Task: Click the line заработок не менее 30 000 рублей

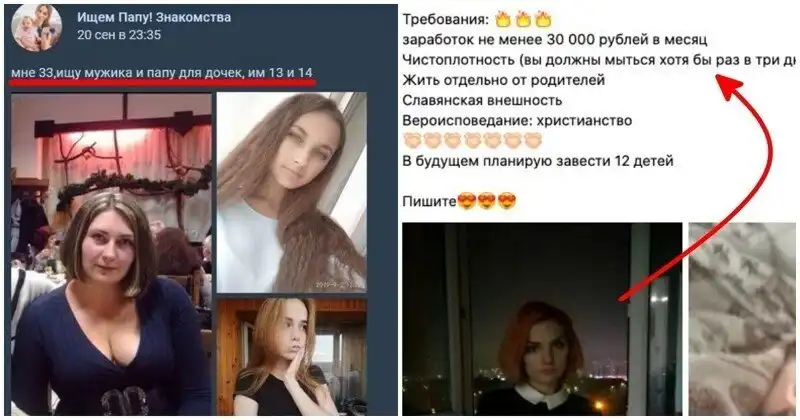Action: click(x=555, y=40)
